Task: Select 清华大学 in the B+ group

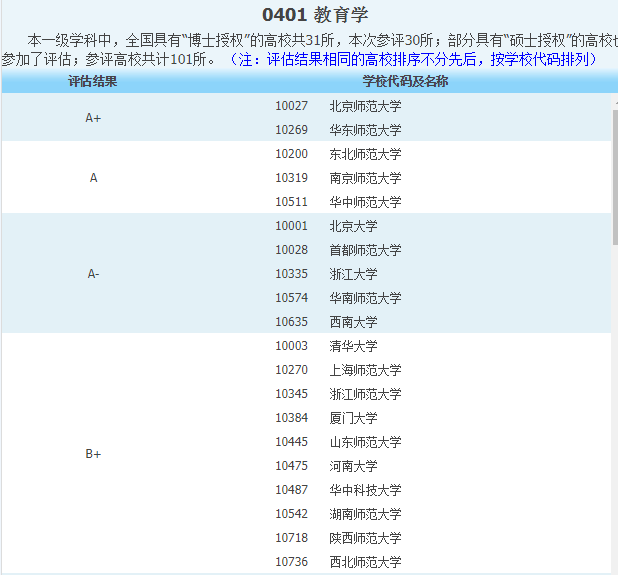Action: [x=353, y=346]
